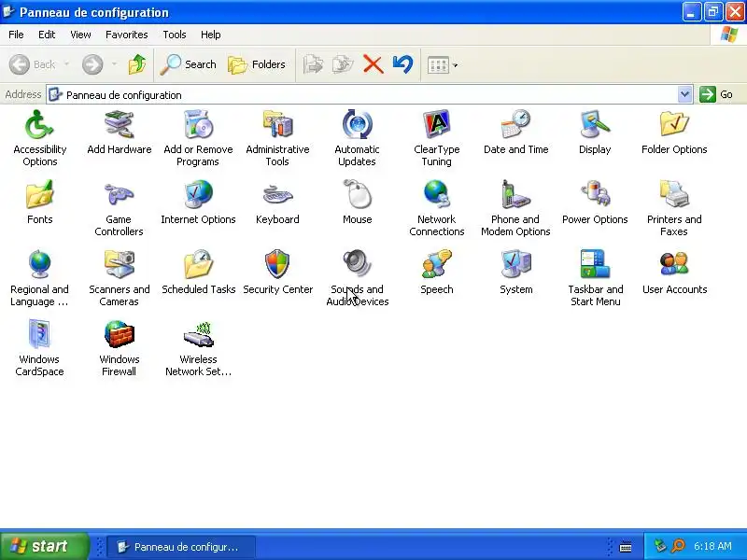Expand the Address bar dropdown
The height and width of the screenshot is (560, 747).
click(x=684, y=94)
